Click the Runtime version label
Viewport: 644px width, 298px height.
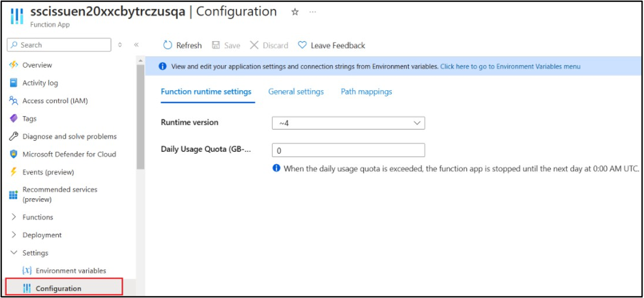click(189, 122)
